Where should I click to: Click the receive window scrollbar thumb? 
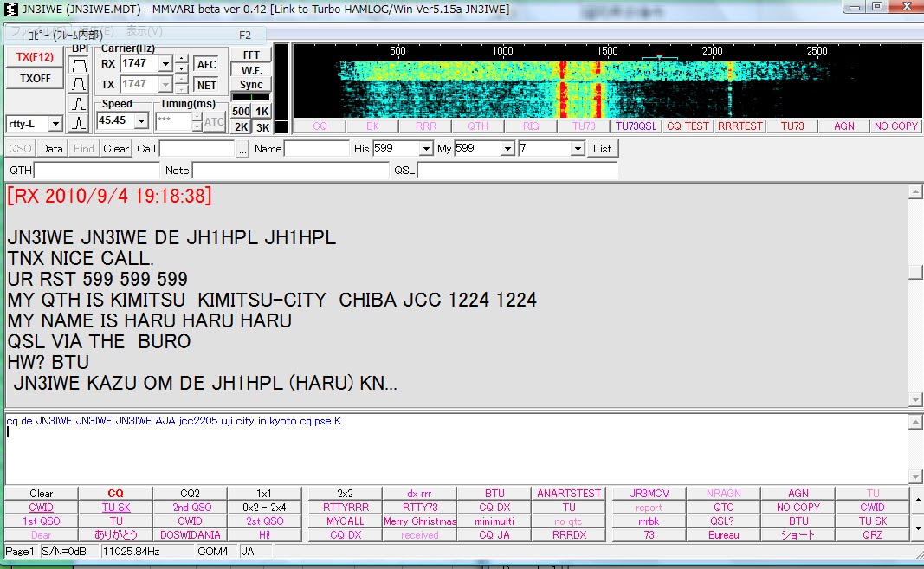pyautogui.click(x=915, y=272)
